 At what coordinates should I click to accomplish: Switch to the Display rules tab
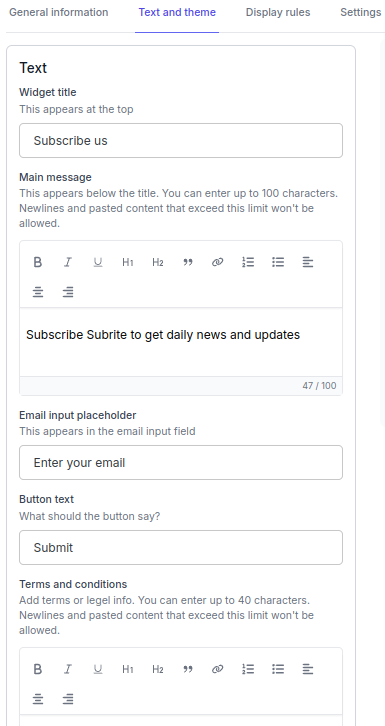(278, 13)
